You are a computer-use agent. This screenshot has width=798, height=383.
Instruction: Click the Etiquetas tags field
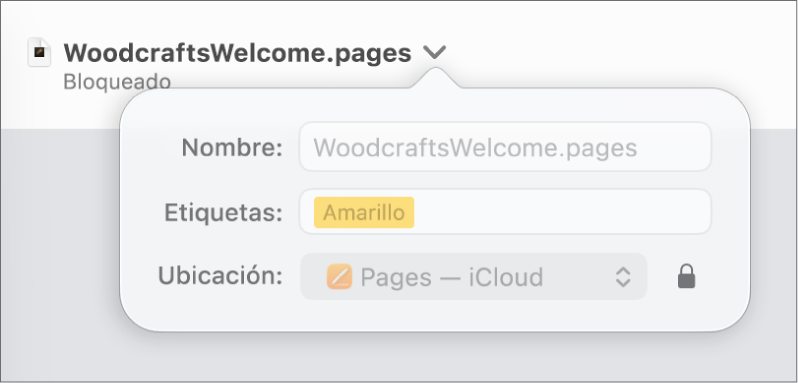pyautogui.click(x=505, y=212)
